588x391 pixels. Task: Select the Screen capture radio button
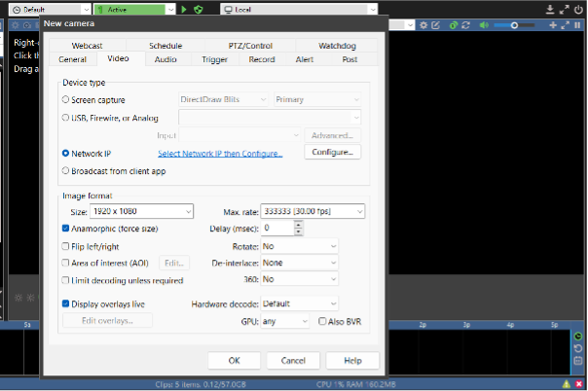coord(65,99)
